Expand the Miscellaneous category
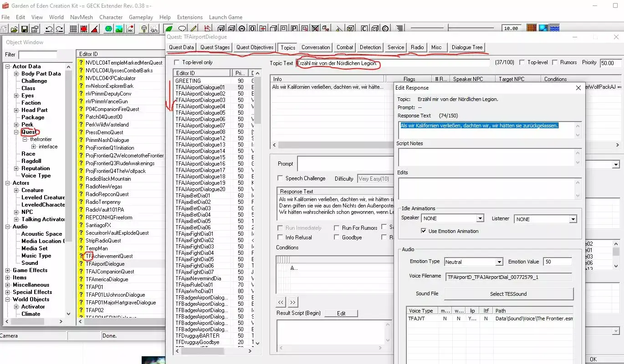624x364 pixels. pyautogui.click(x=8, y=285)
